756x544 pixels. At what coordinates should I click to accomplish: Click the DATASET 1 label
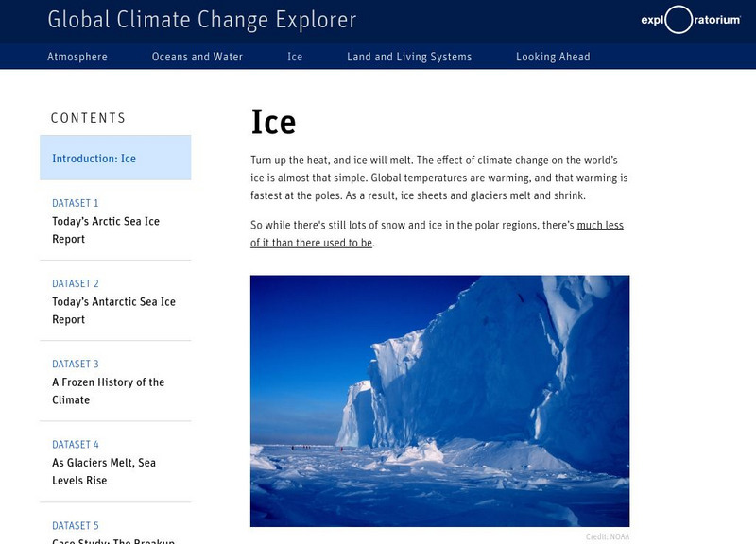point(76,203)
